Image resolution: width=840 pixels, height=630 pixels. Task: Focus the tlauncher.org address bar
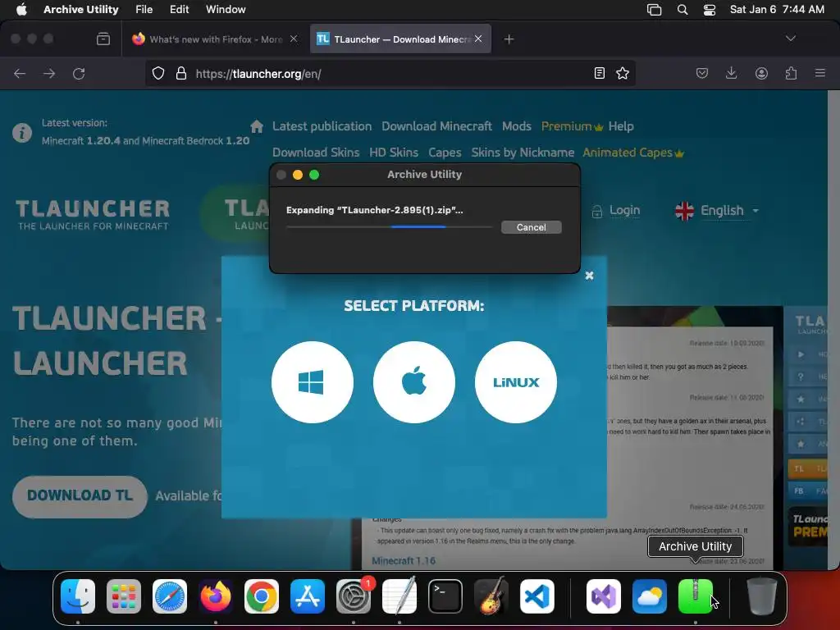[x=391, y=74]
